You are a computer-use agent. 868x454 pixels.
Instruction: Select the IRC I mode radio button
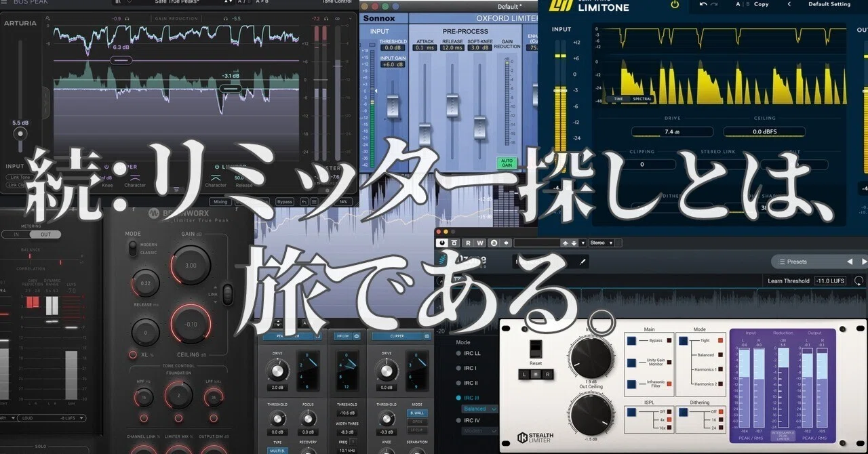tap(457, 368)
